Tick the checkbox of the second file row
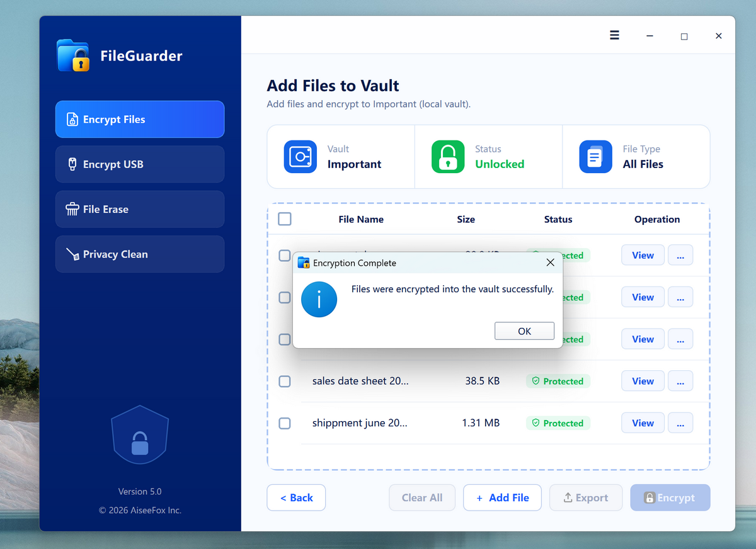The image size is (756, 549). pos(285,297)
